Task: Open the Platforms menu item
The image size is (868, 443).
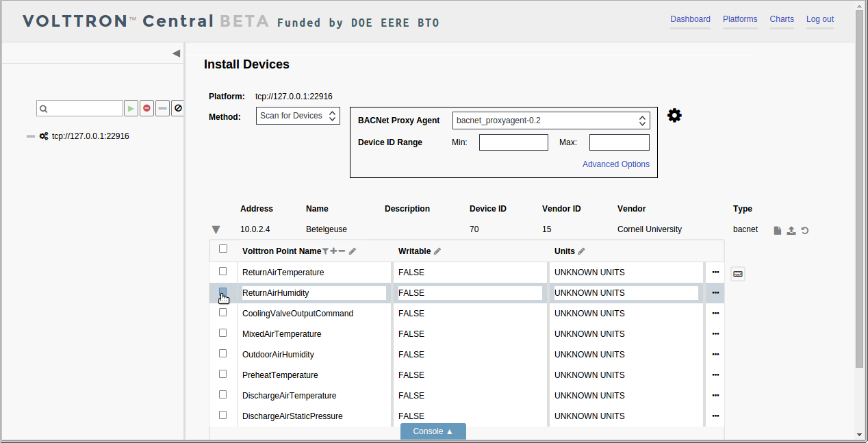Action: click(740, 19)
